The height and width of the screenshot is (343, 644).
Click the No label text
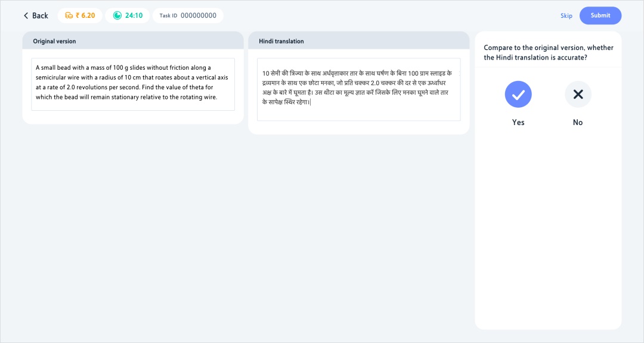coord(577,122)
